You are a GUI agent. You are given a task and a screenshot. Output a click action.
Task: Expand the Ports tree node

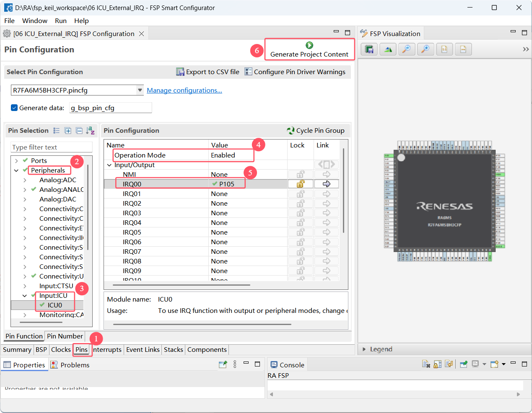[16, 161]
